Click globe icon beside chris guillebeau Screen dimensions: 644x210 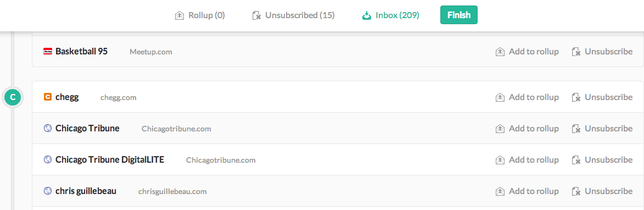pos(48,191)
